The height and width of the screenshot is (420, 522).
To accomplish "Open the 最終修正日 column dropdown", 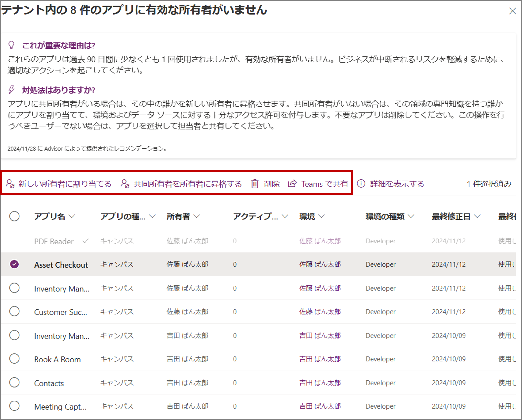I will click(477, 216).
